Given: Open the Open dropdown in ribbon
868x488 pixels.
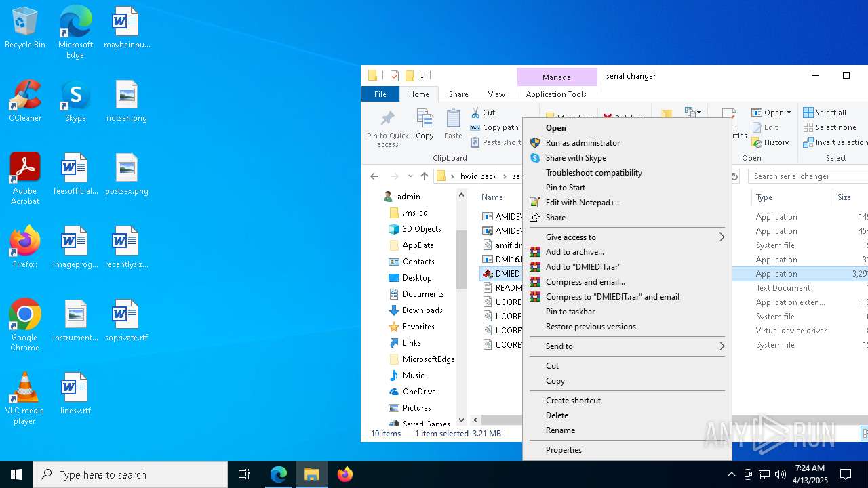Looking at the screenshot, I should pos(771,113).
